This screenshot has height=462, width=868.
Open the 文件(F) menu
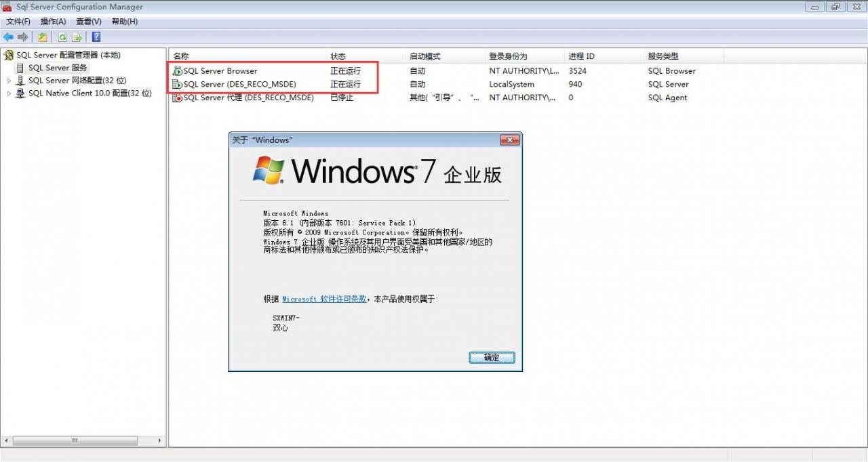pos(18,22)
